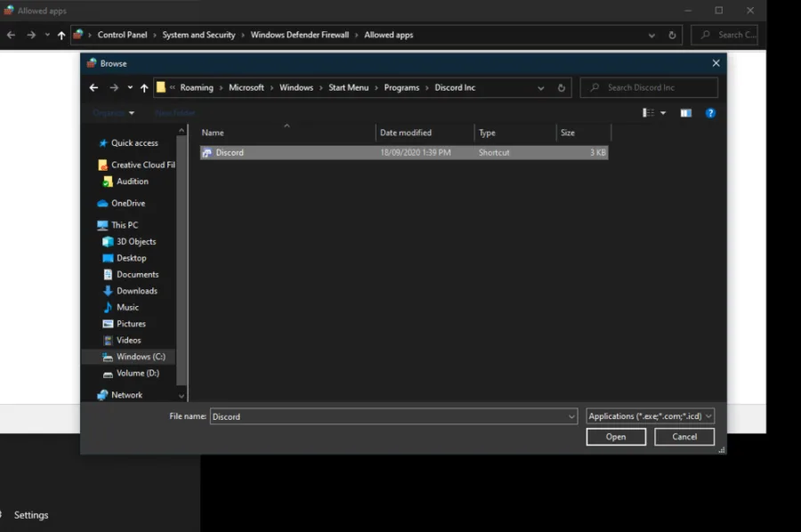Navigate to Programs in breadcrumb path
The image size is (801, 532).
(x=401, y=87)
